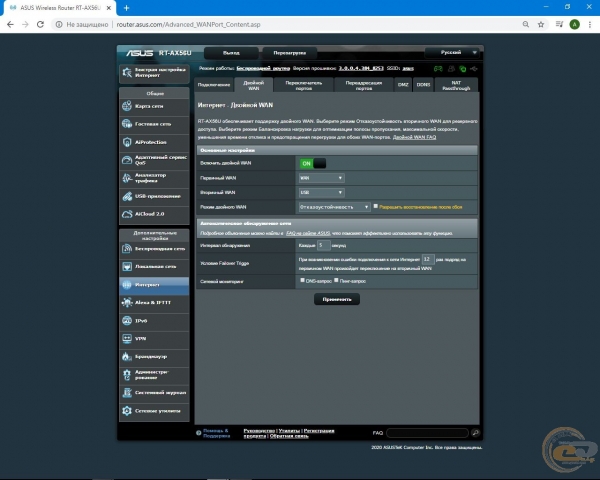Open the Двойной WAN FAQ link
This screenshot has height=480, width=600.
[x=414, y=137]
